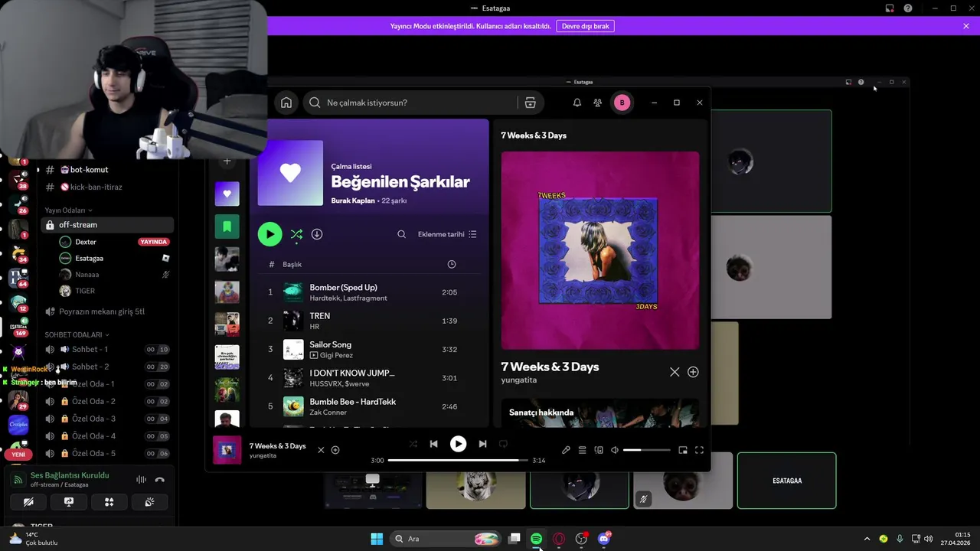Open the 'Sanatçı hakkında' artist card
The width and height of the screenshot is (980, 551).
[600, 413]
